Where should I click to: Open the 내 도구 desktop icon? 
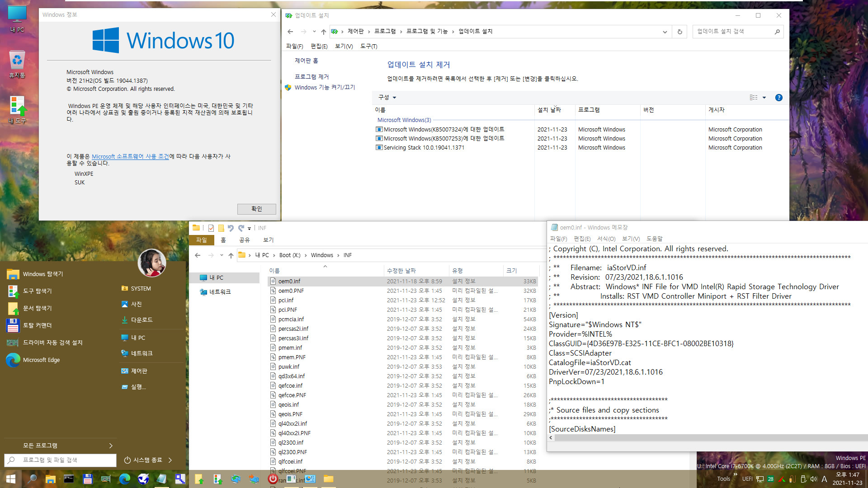(17, 110)
